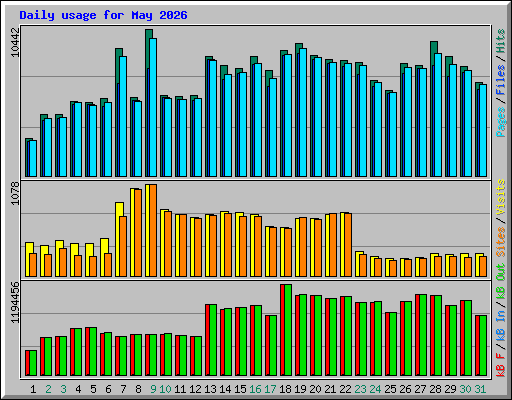Click the day 13 green kB bar
Viewport: 512px width, 400px height.
click(x=213, y=340)
